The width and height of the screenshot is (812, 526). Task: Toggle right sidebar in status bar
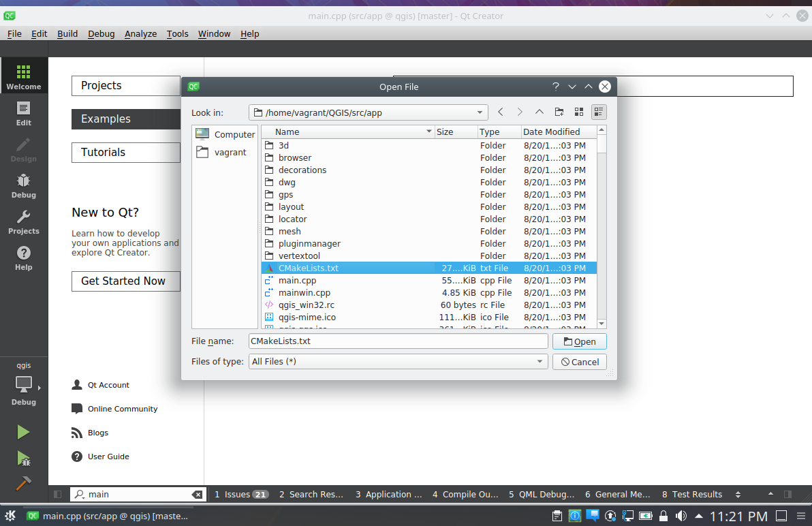click(787, 495)
